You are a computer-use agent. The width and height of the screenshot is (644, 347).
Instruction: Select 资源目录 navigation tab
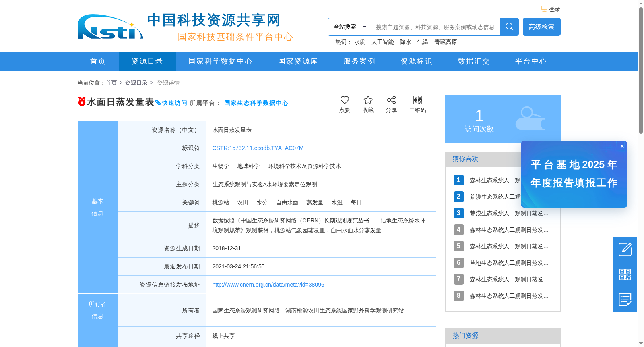tap(147, 61)
